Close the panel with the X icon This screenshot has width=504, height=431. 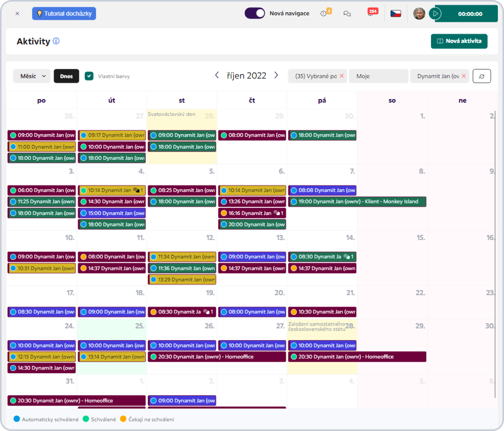(x=17, y=14)
